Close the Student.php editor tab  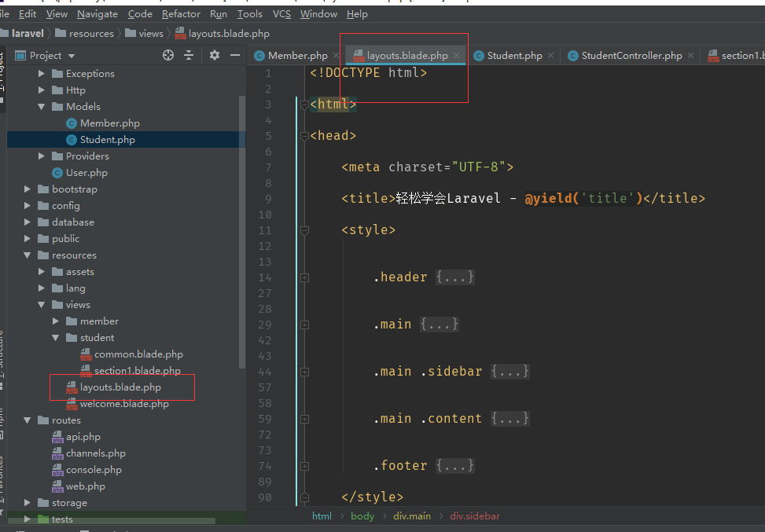point(551,56)
